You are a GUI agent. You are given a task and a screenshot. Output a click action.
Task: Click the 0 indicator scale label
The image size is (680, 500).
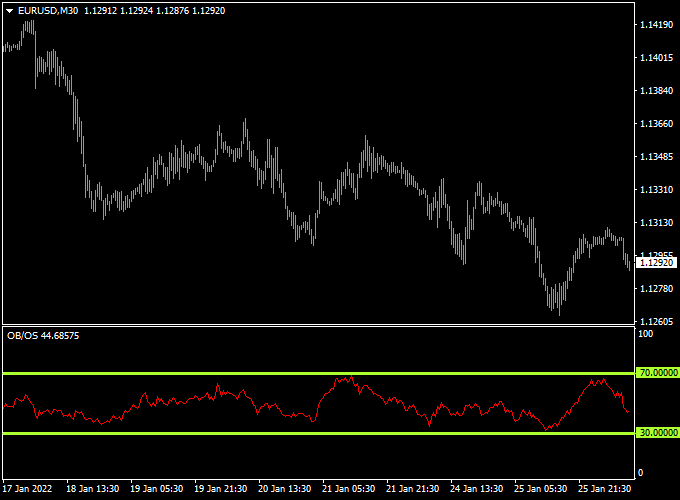tap(641, 473)
